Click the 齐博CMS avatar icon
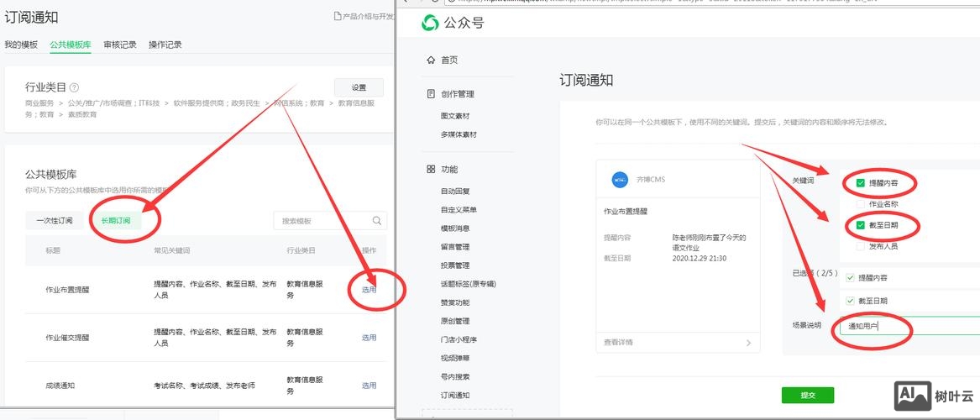The height and width of the screenshot is (420, 980). [x=620, y=180]
